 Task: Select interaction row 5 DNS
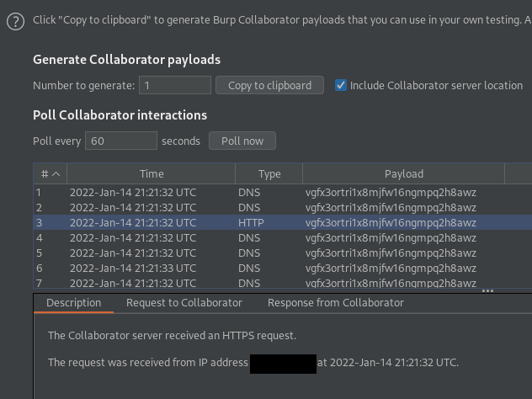(283, 253)
